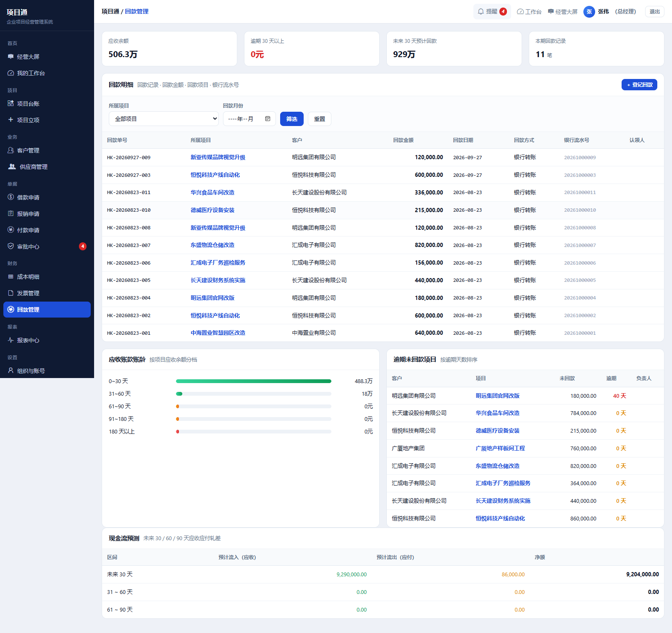Open 中海置业智慧园区改造 project link
The width and height of the screenshot is (672, 633).
[x=218, y=333]
